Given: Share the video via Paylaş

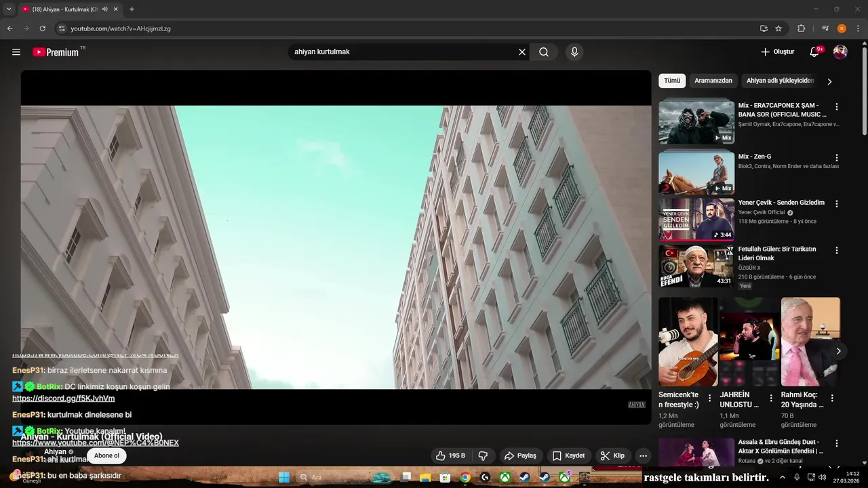Looking at the screenshot, I should tap(519, 456).
